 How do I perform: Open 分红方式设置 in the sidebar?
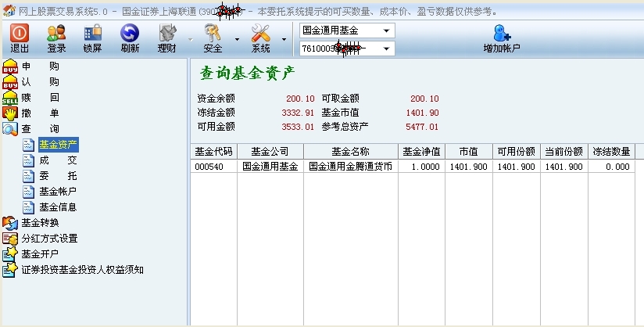coord(49,239)
